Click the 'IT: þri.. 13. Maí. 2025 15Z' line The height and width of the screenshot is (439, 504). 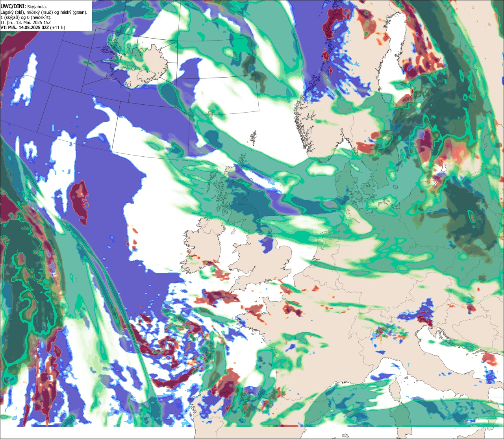(x=26, y=23)
